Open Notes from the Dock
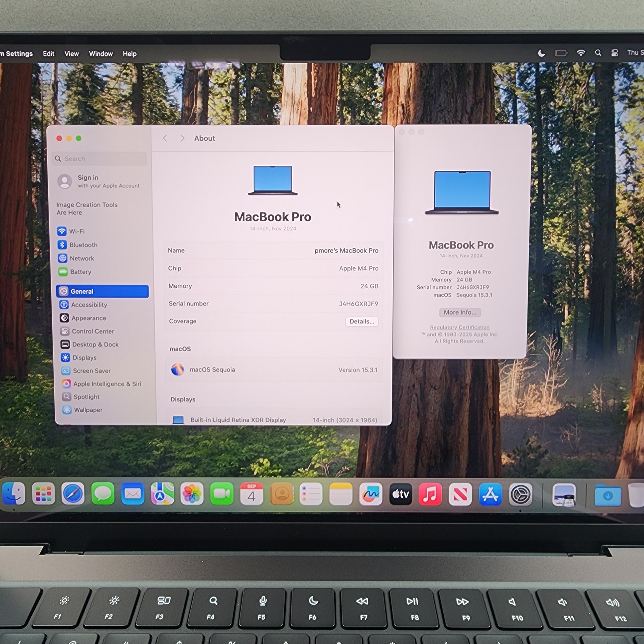This screenshot has height=644, width=644. 341,494
